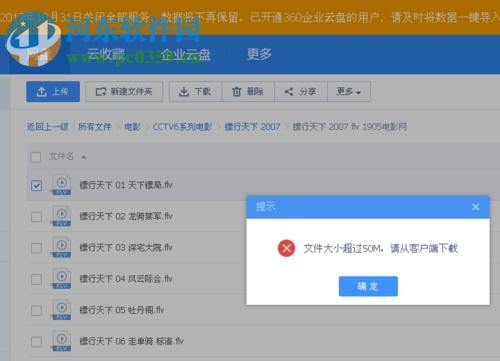The width and height of the screenshot is (500, 361).
Task: Check the 04 风云际会.flv checkbox
Action: pos(36,279)
